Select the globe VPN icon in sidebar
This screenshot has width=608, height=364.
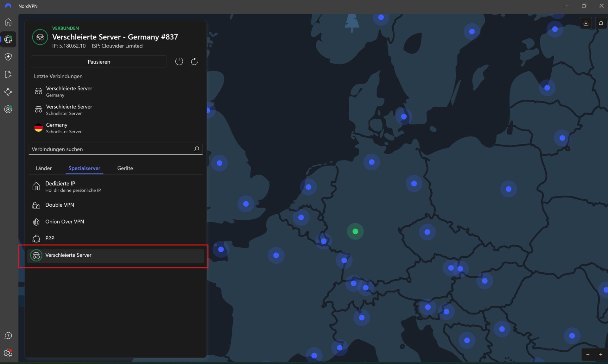[x=8, y=39]
